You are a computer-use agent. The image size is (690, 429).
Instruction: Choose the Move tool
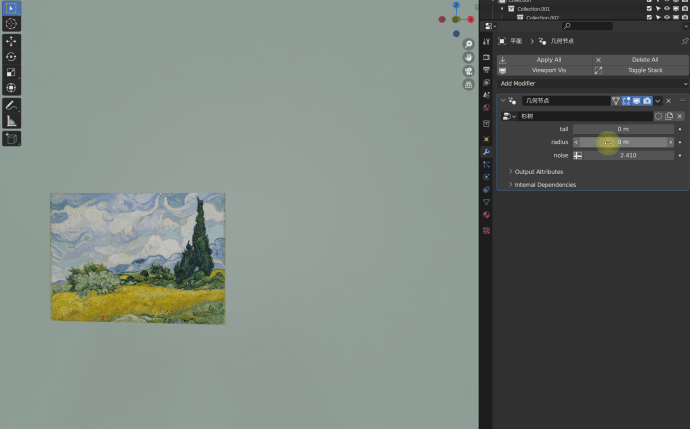(11, 41)
